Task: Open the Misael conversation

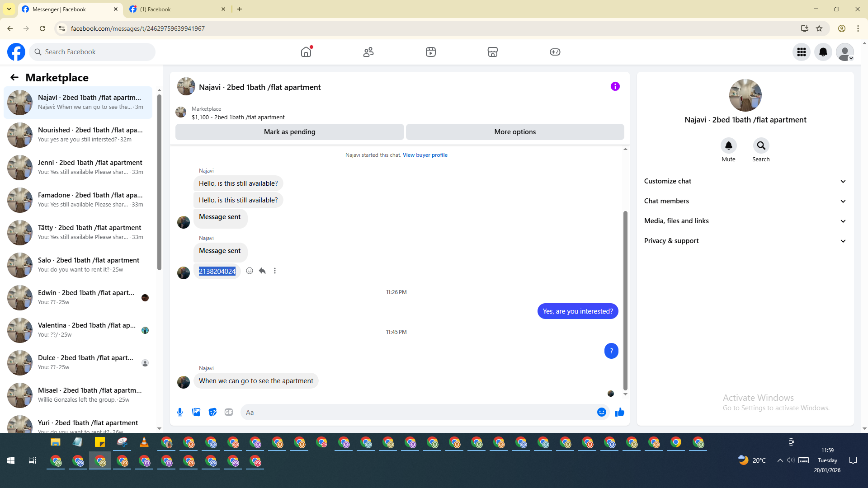Action: (x=78, y=395)
